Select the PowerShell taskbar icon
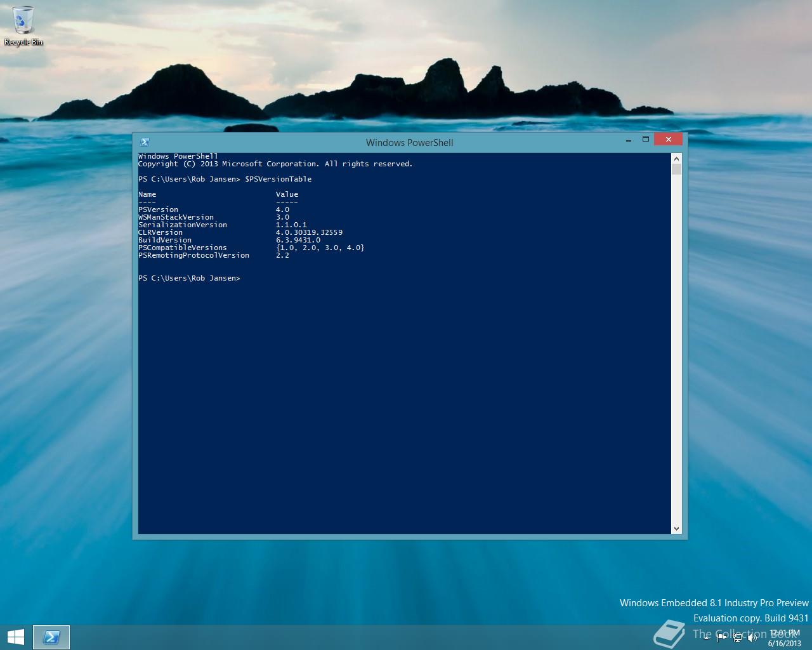This screenshot has width=812, height=650. pyautogui.click(x=51, y=637)
